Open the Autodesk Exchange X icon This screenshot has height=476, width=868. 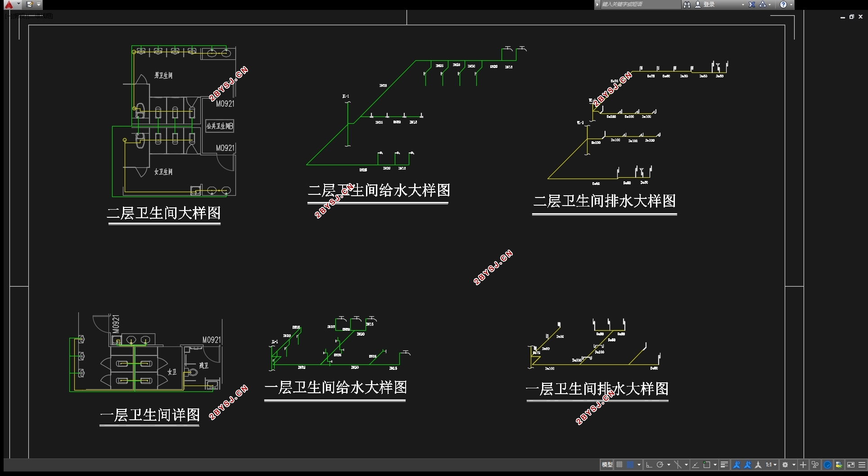point(752,4)
